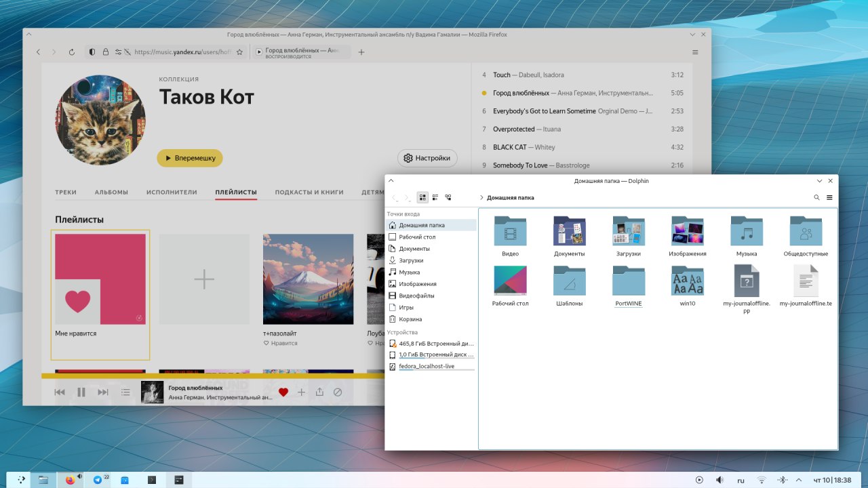
Task: Click the Вперемешку shuffle play button
Action: click(x=190, y=158)
